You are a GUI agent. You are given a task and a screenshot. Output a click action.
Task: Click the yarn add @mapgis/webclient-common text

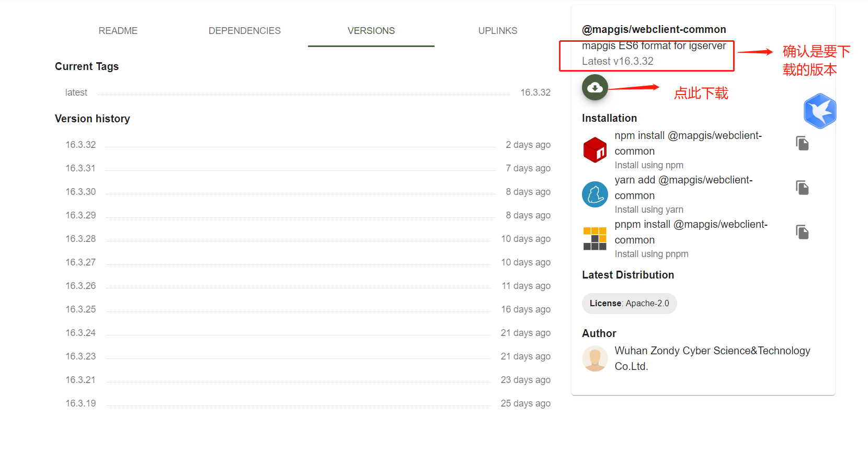point(683,188)
